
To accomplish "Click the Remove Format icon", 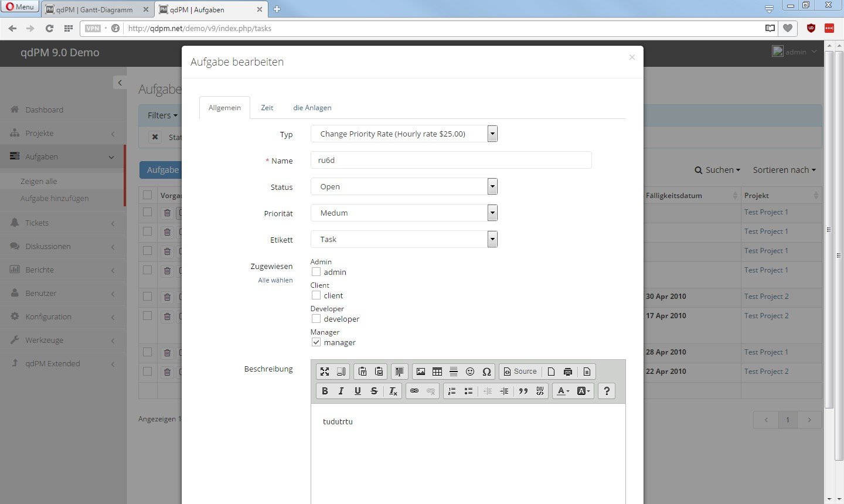I will click(393, 391).
